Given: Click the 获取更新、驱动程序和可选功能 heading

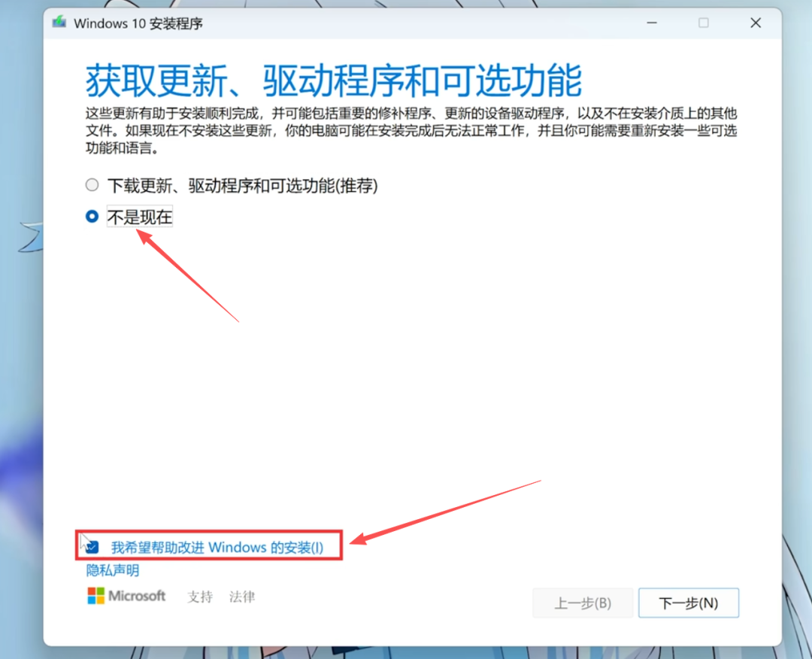Looking at the screenshot, I should click(x=334, y=80).
